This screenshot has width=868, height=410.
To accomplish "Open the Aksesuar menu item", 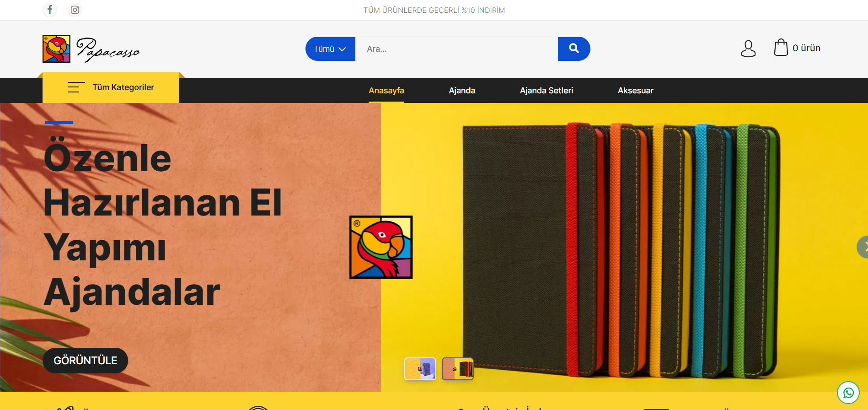I will point(636,91).
